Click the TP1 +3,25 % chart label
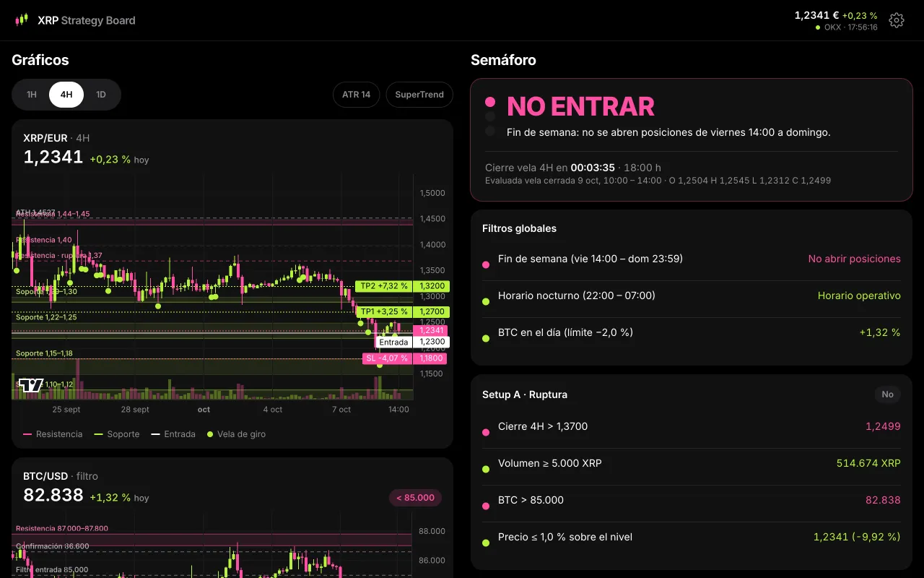Viewport: 924px width, 578px height. 384,312
